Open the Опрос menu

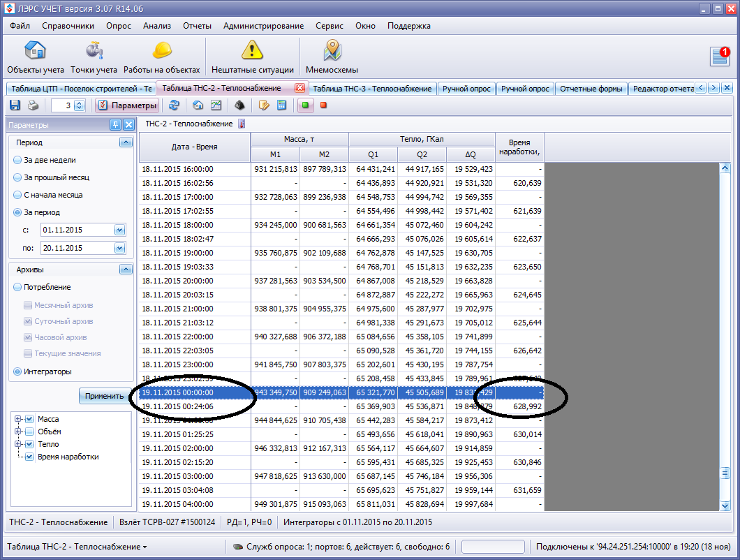(x=119, y=26)
